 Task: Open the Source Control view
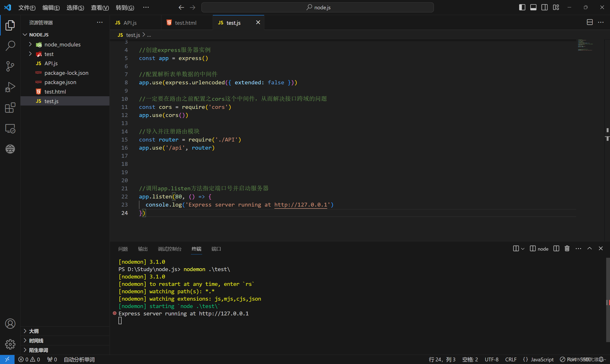click(10, 66)
